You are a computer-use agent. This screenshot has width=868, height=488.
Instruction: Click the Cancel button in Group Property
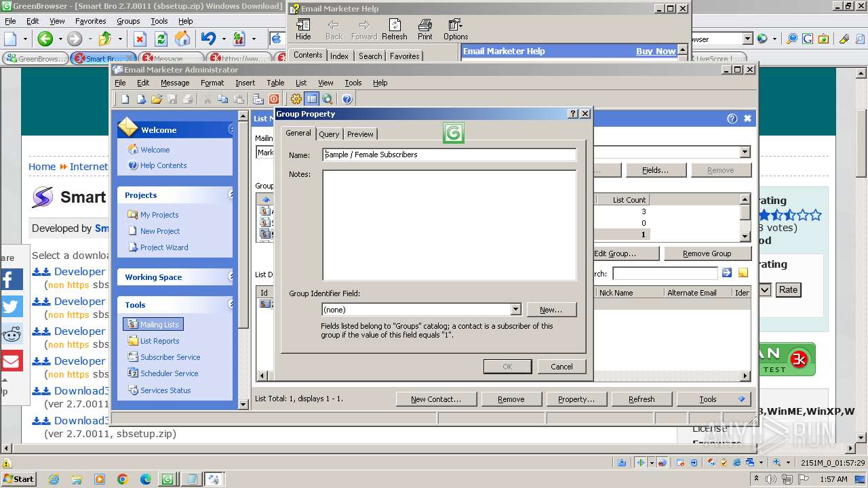point(561,367)
